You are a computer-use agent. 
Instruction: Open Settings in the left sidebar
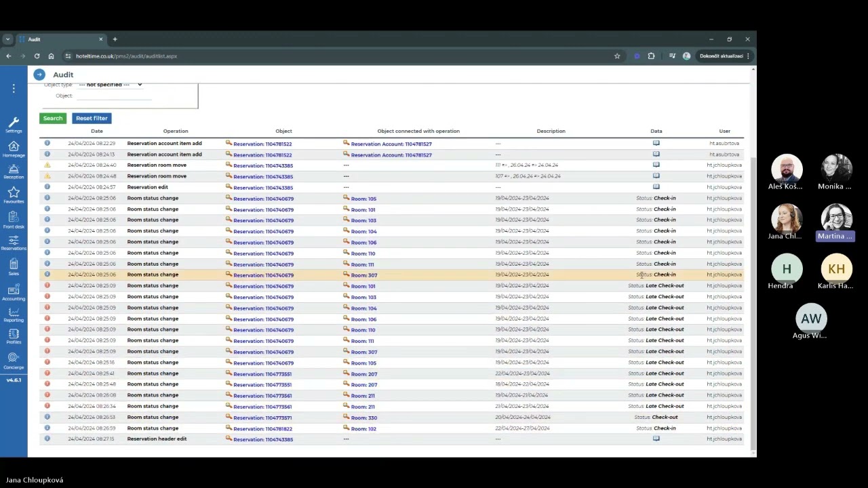pos(14,125)
